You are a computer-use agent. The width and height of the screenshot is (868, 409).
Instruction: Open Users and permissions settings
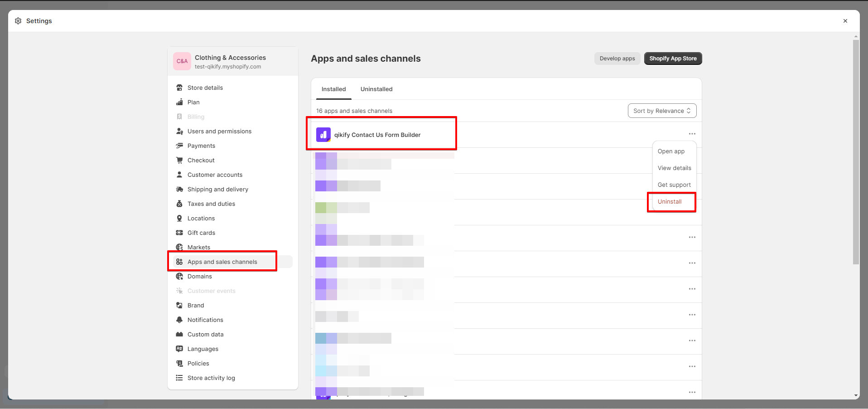pyautogui.click(x=219, y=131)
